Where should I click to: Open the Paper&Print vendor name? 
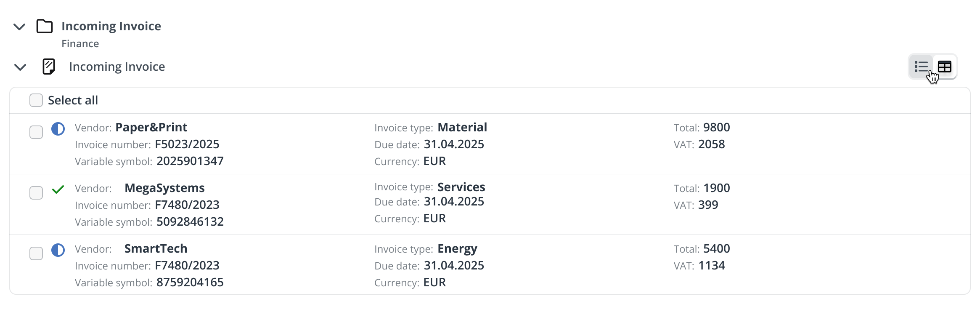151,127
